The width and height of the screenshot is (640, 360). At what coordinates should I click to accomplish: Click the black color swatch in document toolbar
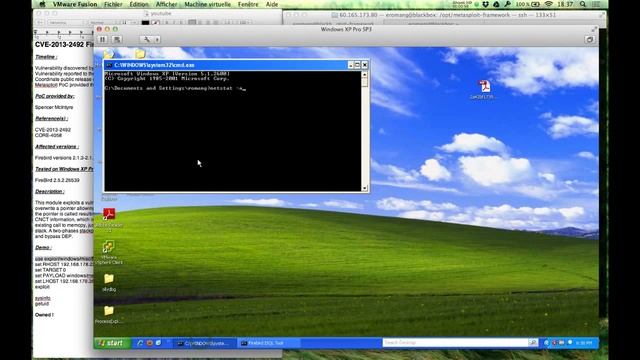point(145,22)
